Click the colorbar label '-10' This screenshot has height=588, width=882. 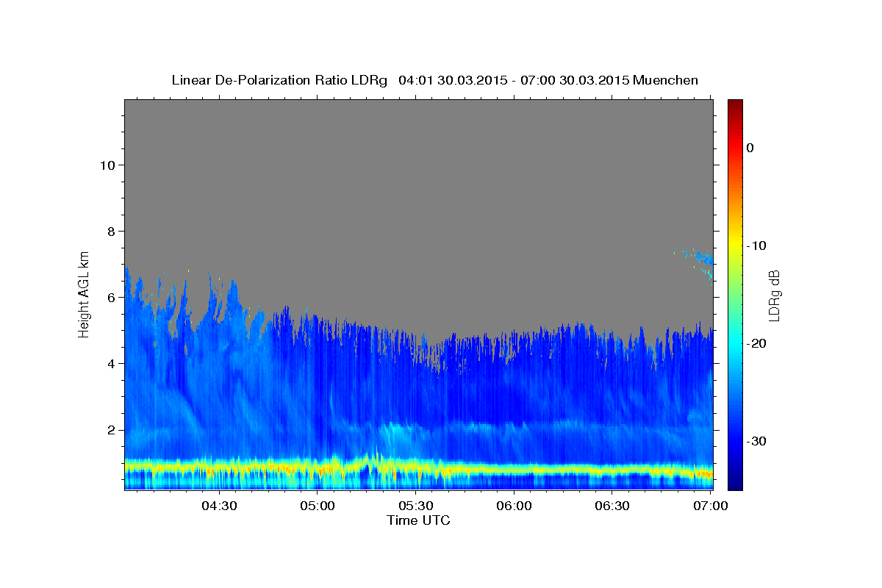[758, 245]
